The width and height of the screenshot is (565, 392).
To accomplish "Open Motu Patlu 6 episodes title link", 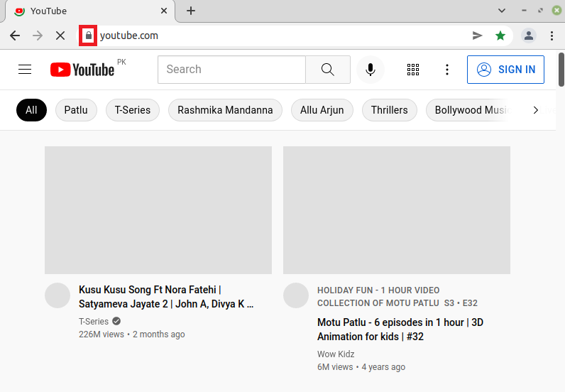I will (x=400, y=330).
